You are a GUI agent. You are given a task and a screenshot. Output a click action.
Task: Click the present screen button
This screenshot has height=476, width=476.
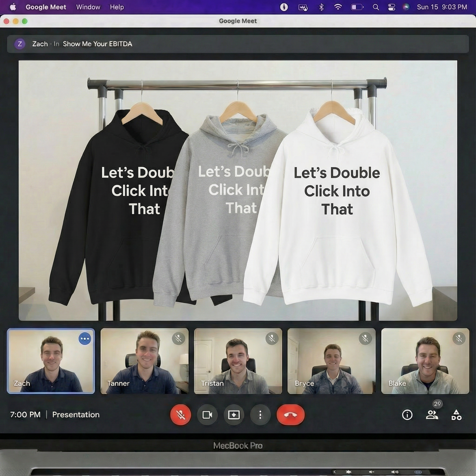point(234,415)
